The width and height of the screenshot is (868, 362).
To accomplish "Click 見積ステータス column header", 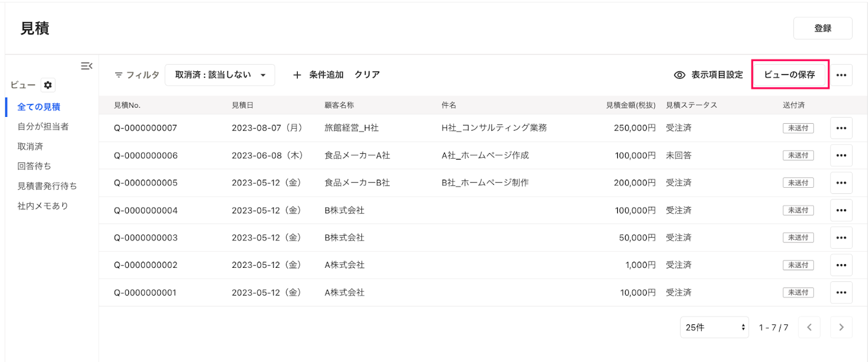I will tap(692, 105).
